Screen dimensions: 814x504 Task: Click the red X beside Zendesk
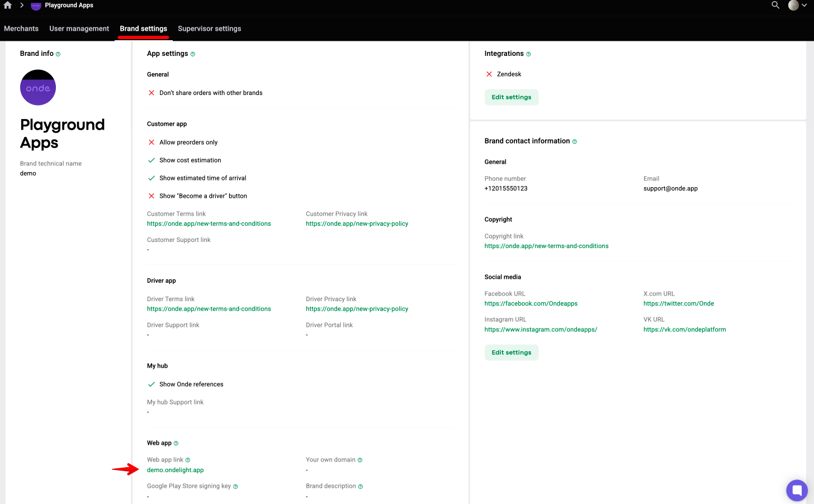(489, 74)
